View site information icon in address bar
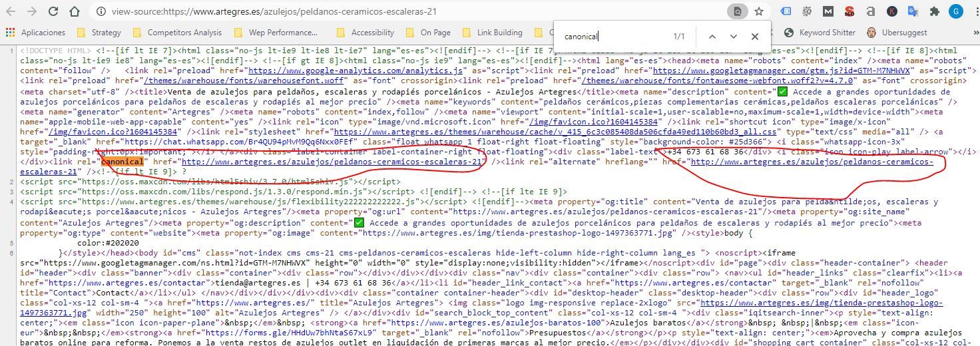Screen dimensions: 980x346 (x=101, y=11)
